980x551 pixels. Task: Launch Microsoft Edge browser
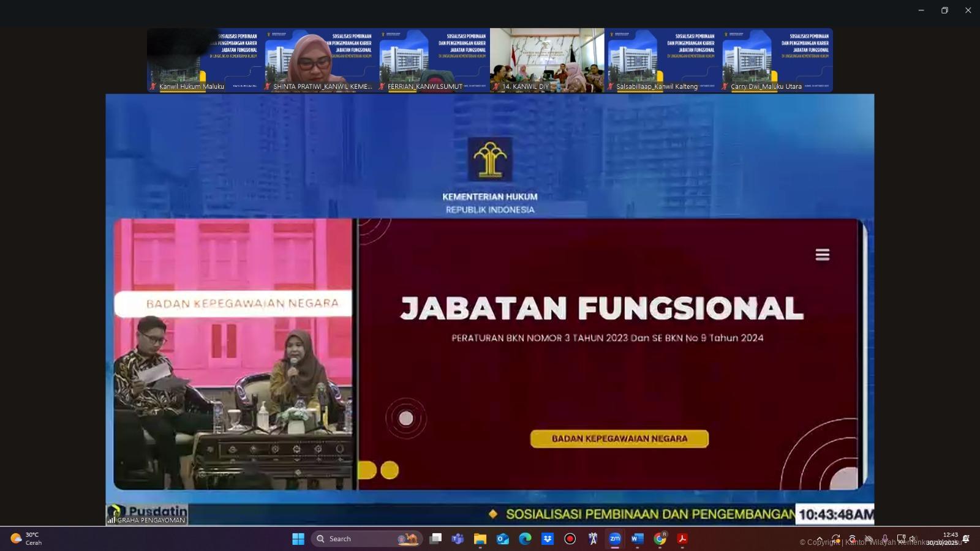(x=525, y=539)
